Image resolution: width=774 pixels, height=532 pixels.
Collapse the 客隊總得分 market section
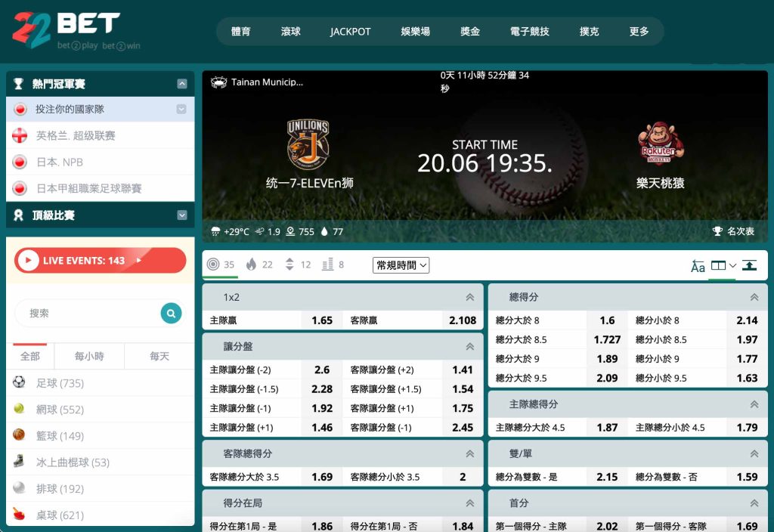pos(470,453)
